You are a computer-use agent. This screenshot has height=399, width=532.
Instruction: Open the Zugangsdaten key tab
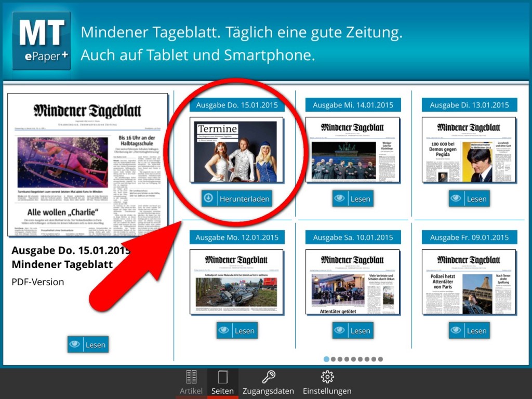click(x=268, y=383)
